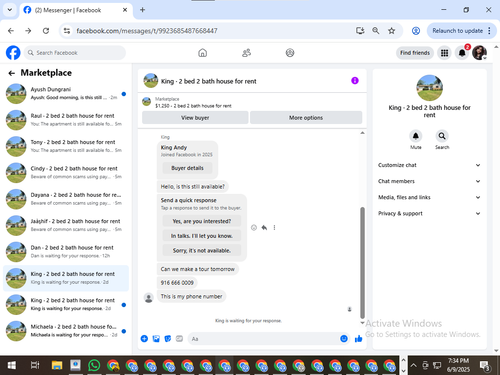500x375 pixels.
Task: Expand the Customize chat section
Action: 429,165
